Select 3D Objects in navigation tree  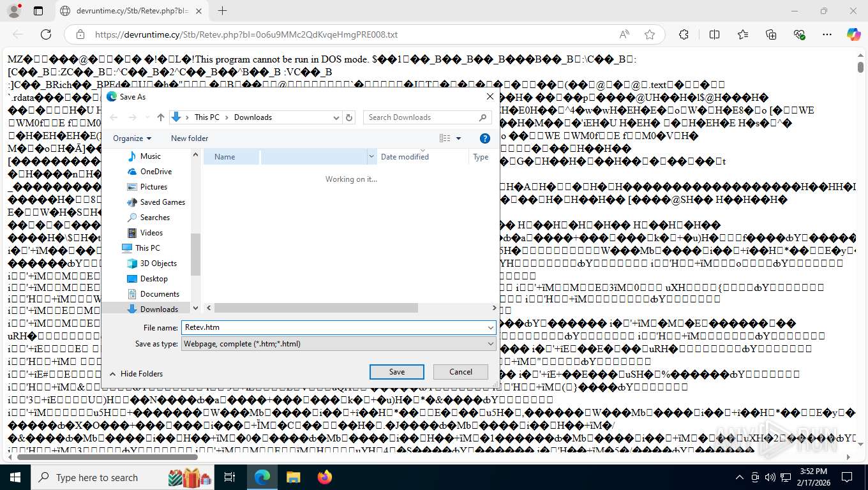[158, 264]
